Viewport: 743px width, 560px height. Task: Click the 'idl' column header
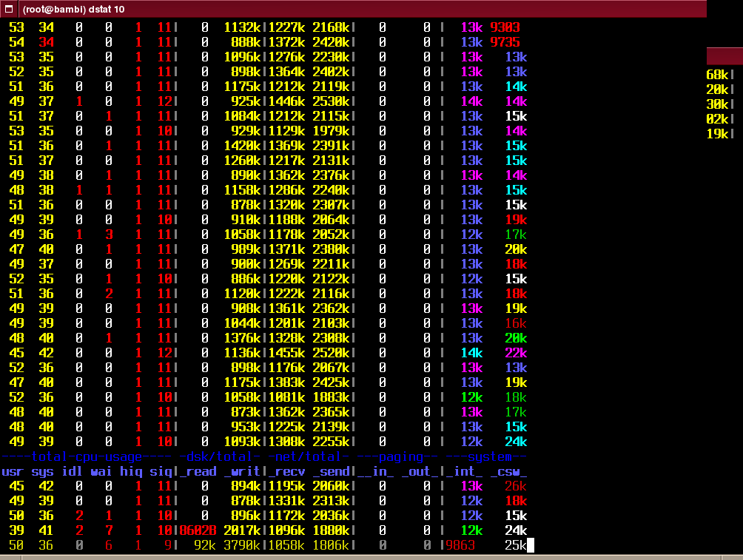[x=72, y=471]
